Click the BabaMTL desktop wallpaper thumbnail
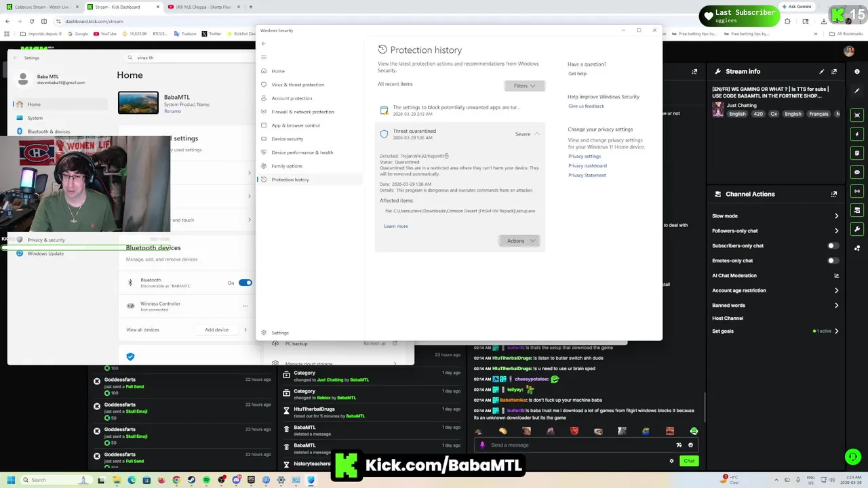868x488 pixels. coord(138,103)
